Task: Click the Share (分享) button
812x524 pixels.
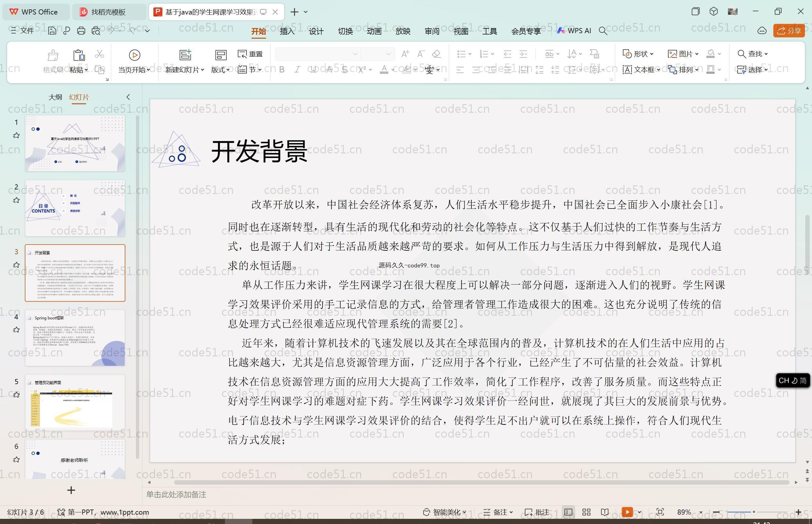Action: coord(789,31)
